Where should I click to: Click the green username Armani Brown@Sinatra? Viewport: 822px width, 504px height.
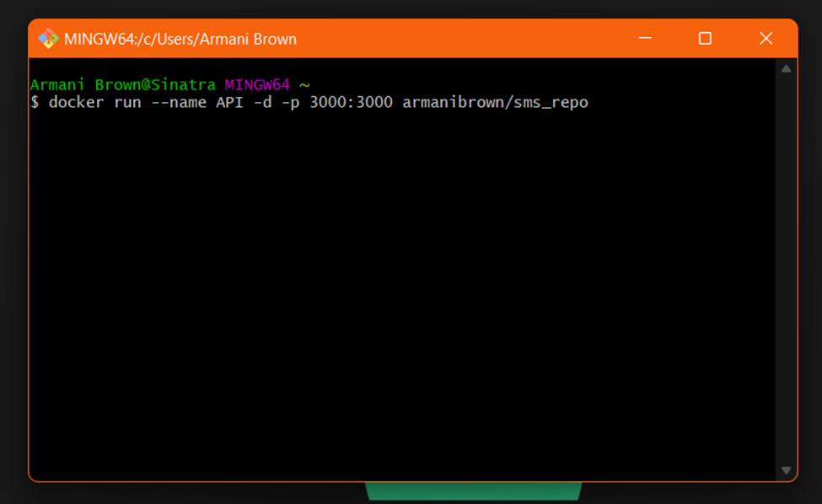[123, 84]
